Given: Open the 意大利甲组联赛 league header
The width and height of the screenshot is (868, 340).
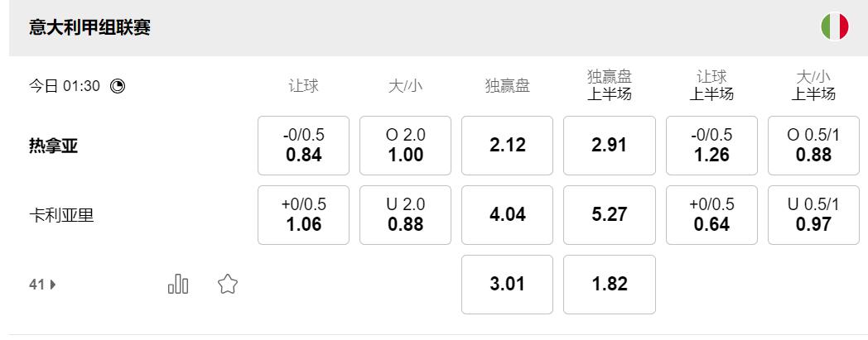Looking at the screenshot, I should click(x=89, y=28).
